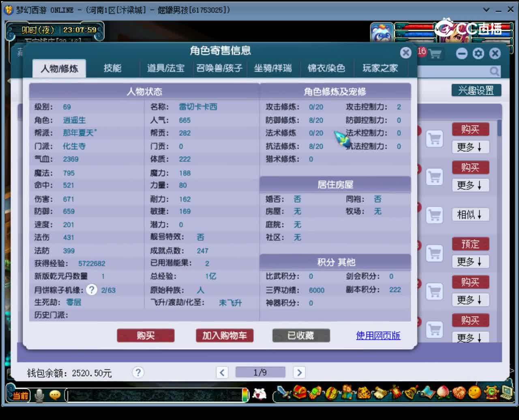Click the 当前 chat channel button
The image size is (519, 420).
click(20, 395)
